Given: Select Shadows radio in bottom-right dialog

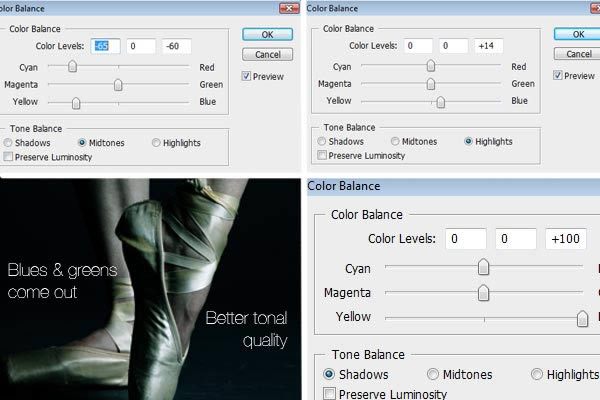Looking at the screenshot, I should point(329,374).
